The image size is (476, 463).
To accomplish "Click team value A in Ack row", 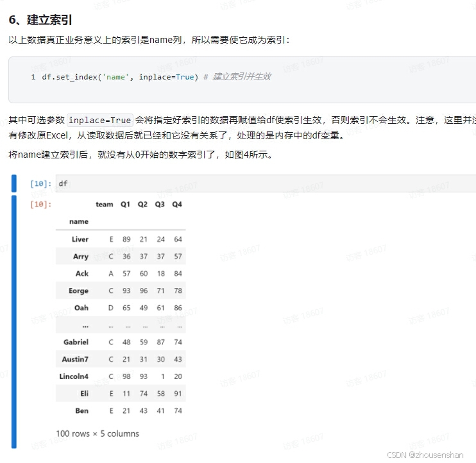I will (111, 274).
